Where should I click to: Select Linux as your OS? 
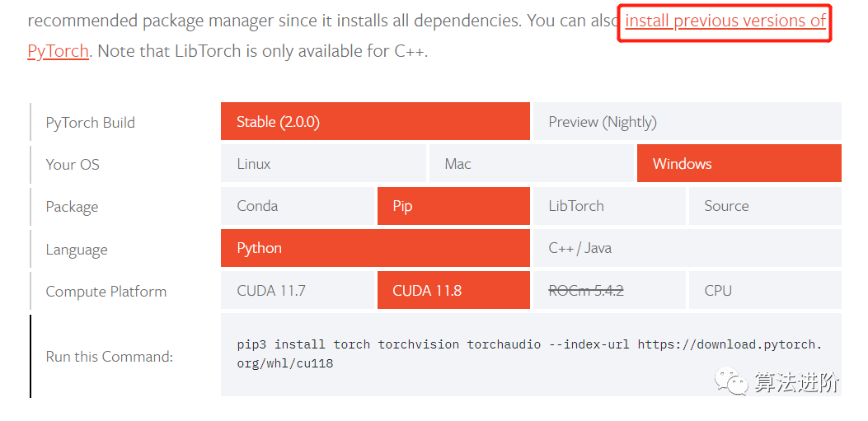click(324, 164)
